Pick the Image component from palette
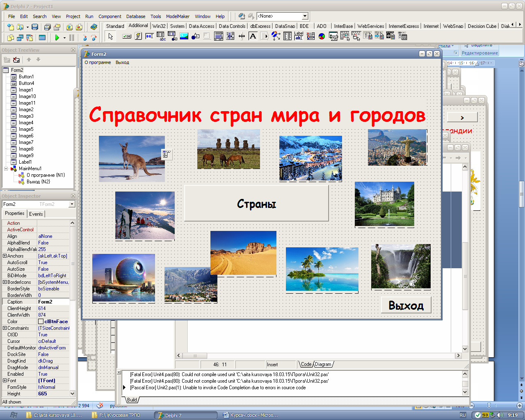Viewport: 525px width, 420px height. click(184, 36)
